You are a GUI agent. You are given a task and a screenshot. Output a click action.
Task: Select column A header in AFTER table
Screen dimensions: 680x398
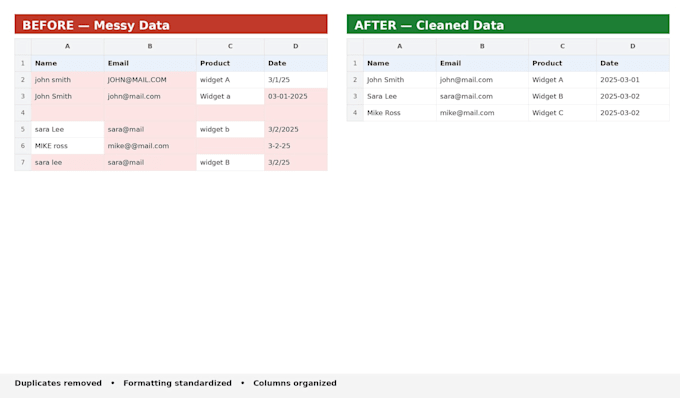coord(399,46)
